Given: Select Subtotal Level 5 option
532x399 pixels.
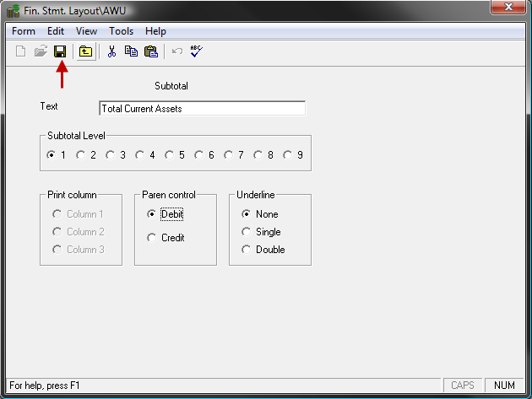Looking at the screenshot, I should pyautogui.click(x=170, y=155).
